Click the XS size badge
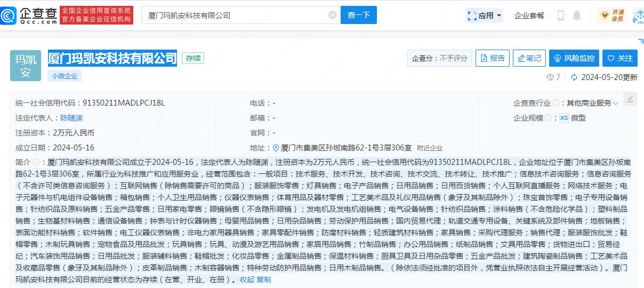 pyautogui.click(x=563, y=118)
